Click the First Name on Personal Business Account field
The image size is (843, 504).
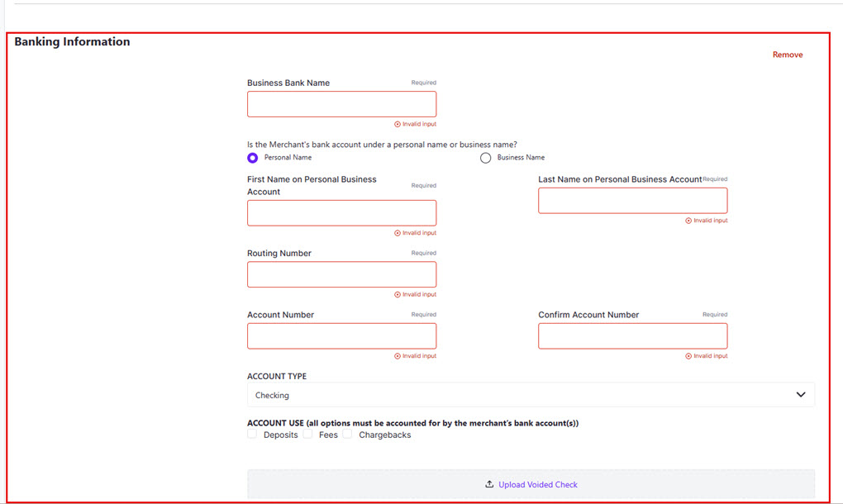pos(341,213)
